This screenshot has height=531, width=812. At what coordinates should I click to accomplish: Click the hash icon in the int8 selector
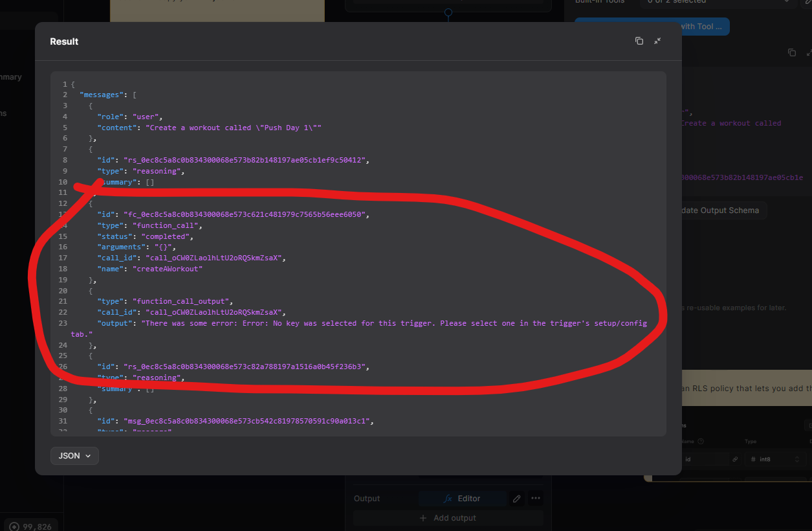(753, 459)
